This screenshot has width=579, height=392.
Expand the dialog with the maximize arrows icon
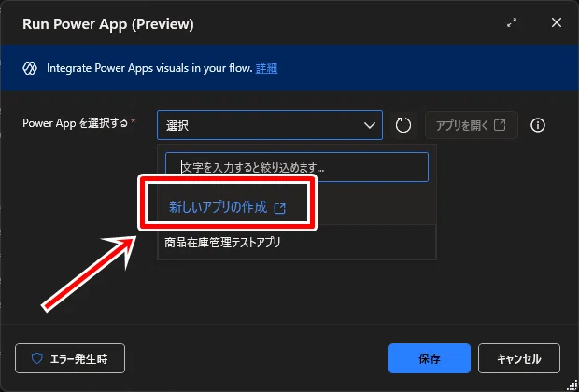512,23
